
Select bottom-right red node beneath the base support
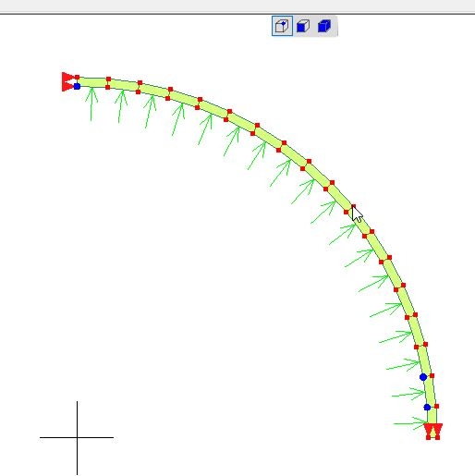point(437,437)
